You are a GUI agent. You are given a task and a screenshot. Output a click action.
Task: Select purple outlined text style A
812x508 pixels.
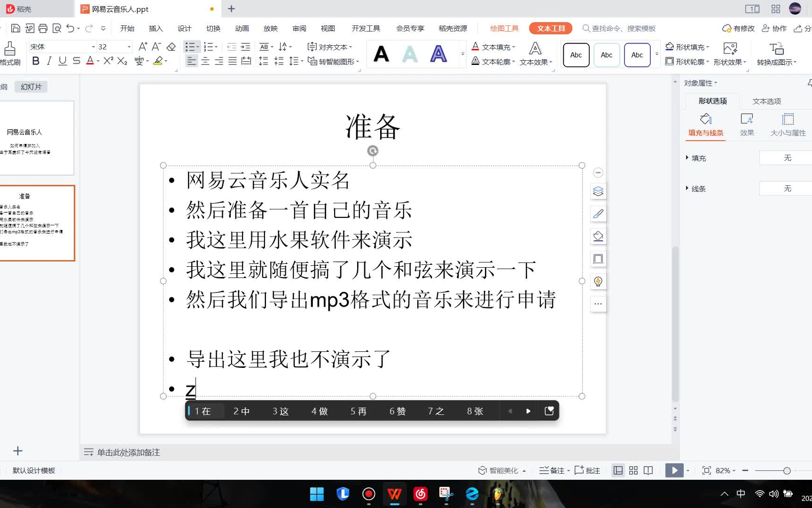[x=438, y=54]
